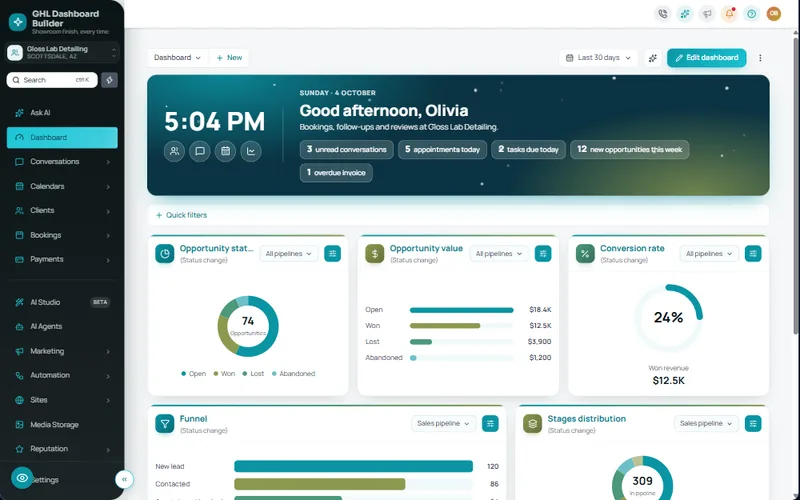Open AI Agents in the sidebar

[62, 327]
